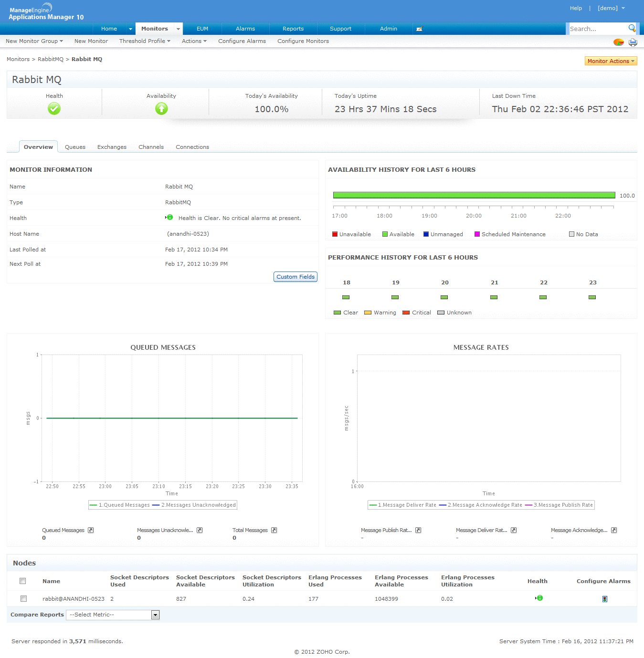This screenshot has width=644, height=658.
Task: Open the pie chart reports icon
Action: 618,42
